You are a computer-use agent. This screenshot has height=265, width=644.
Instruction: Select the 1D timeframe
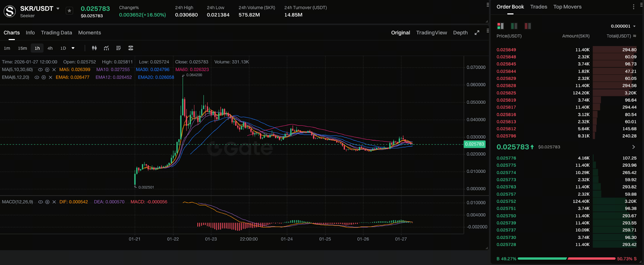pos(63,48)
